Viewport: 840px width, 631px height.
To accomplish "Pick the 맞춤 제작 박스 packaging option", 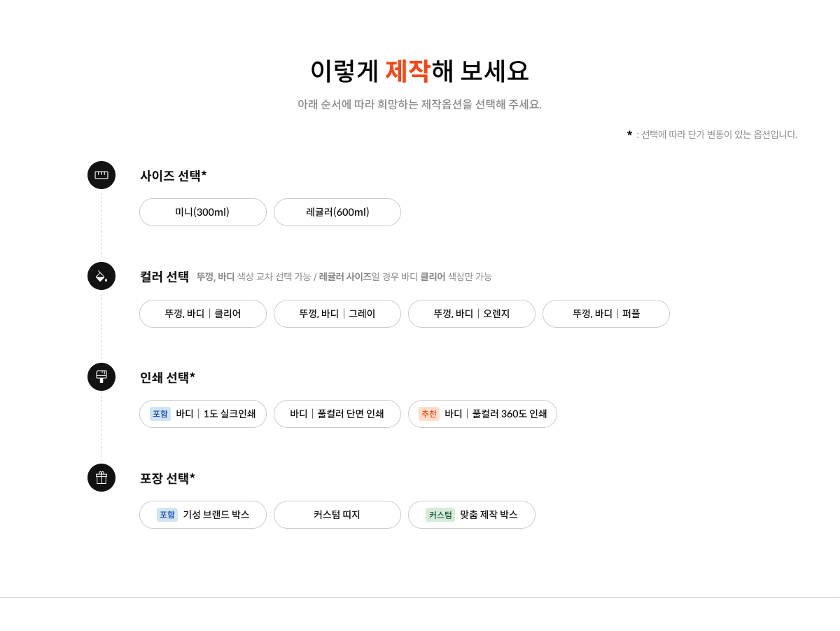I will pos(472,515).
